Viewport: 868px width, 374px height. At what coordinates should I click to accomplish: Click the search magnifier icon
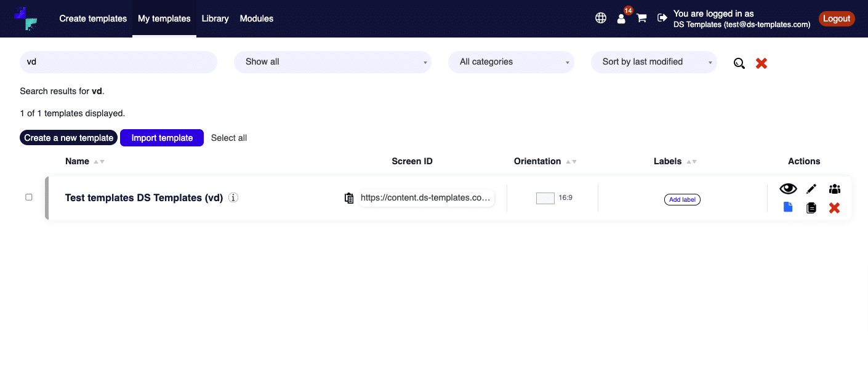[739, 62]
